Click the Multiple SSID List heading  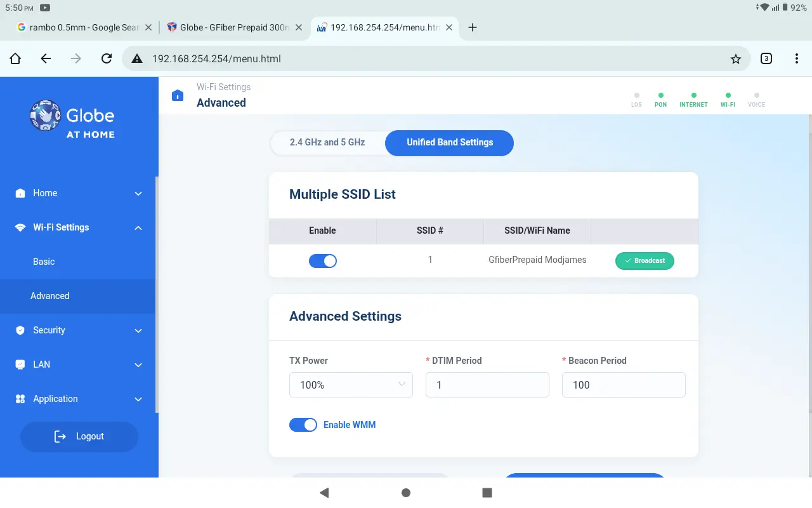coord(343,194)
